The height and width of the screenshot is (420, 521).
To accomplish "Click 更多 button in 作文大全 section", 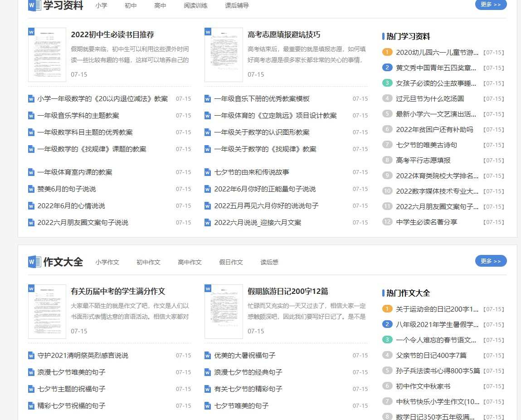I will (x=491, y=261).
